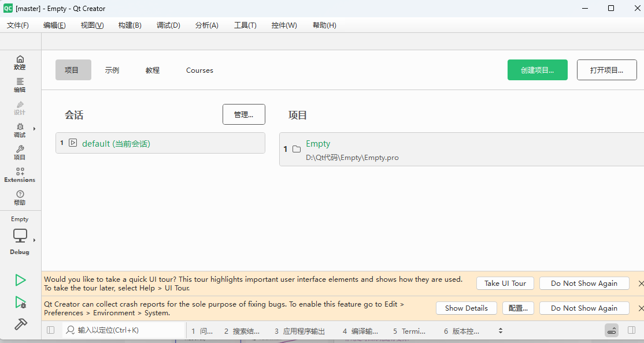644x343 pixels.
Task: Open output pane 3 应用程序输出
Action: (x=300, y=331)
